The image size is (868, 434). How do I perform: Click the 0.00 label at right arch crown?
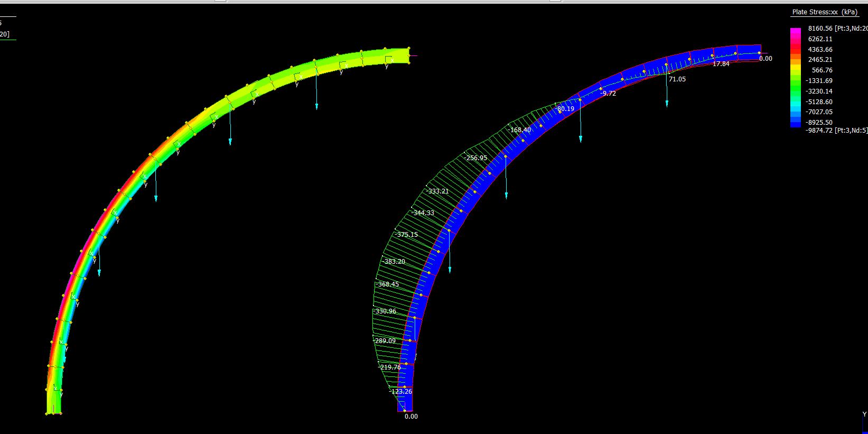click(x=766, y=59)
